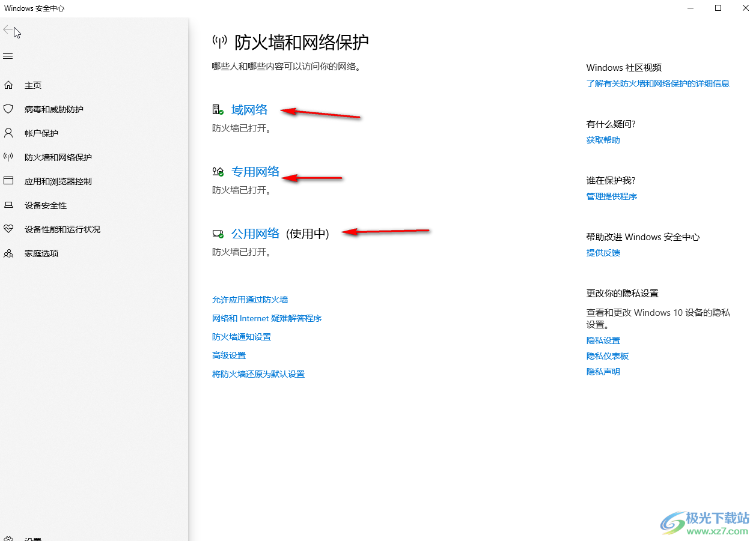Click the back arrow icon
The image size is (756, 541).
tap(8, 29)
